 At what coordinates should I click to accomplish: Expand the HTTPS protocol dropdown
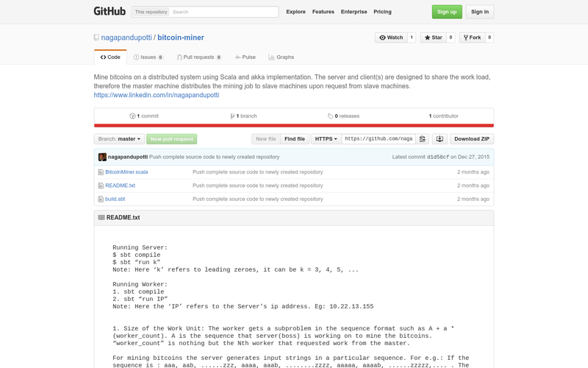[326, 139]
